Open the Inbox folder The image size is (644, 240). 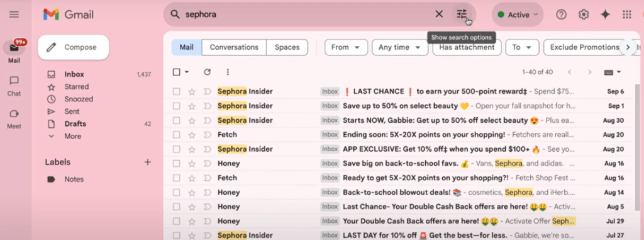pos(74,74)
